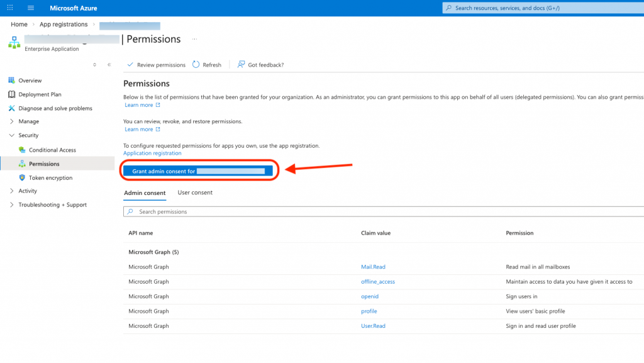Click the magnifier icon in Search permissions
Screen dimensions: 644x363
pos(130,211)
